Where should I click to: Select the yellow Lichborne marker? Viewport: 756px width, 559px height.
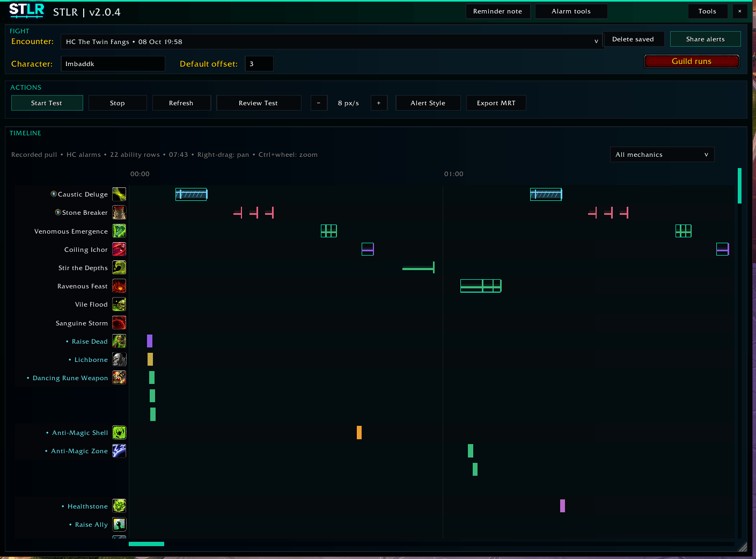[150, 359]
